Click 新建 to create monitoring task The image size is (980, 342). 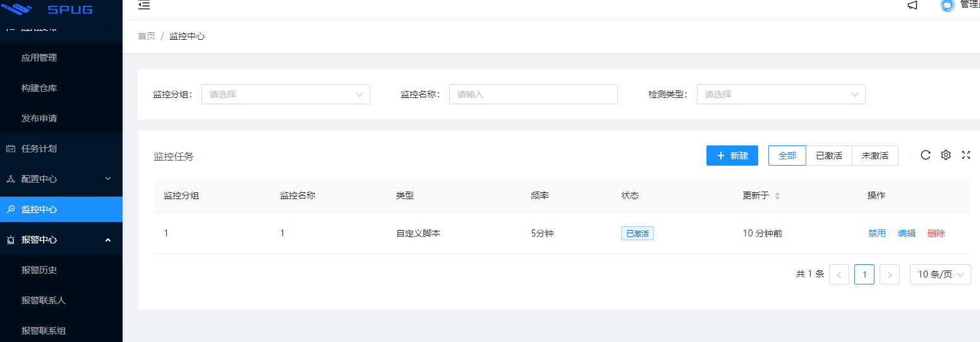(x=732, y=156)
